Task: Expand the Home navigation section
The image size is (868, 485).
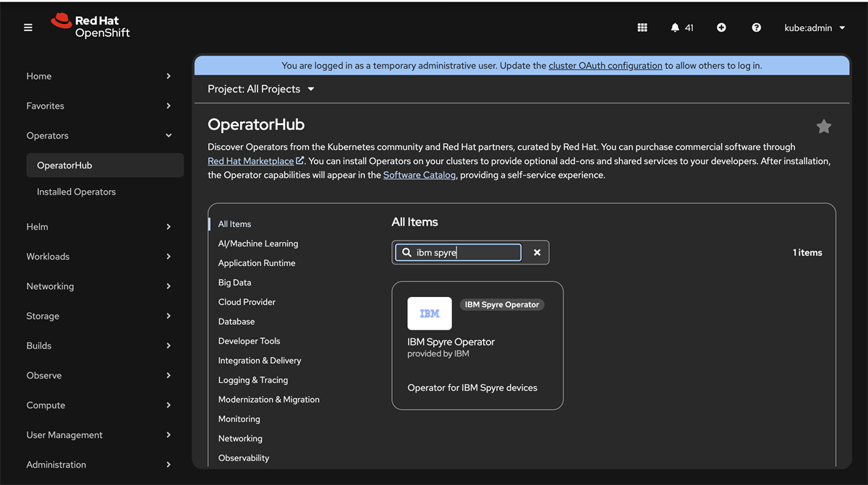Action: click(x=99, y=76)
